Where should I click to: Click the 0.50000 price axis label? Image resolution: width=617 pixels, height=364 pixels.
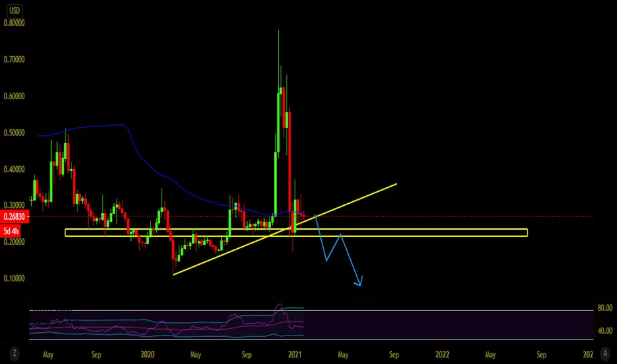tap(14, 132)
